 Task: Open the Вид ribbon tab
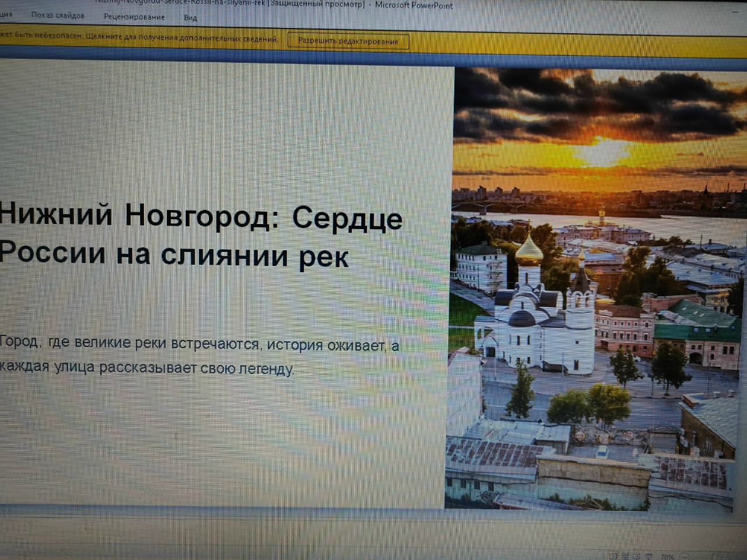point(190,18)
